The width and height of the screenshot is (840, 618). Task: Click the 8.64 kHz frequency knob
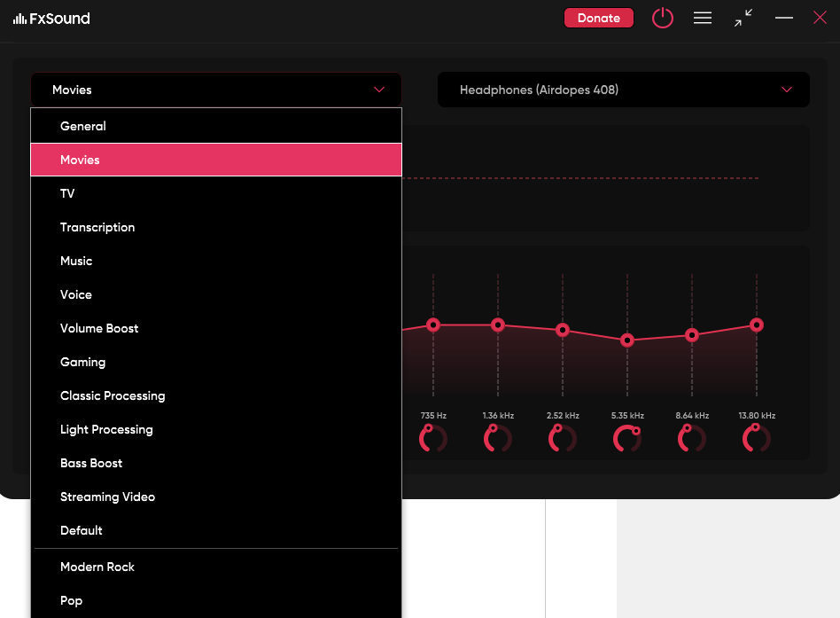coord(692,438)
